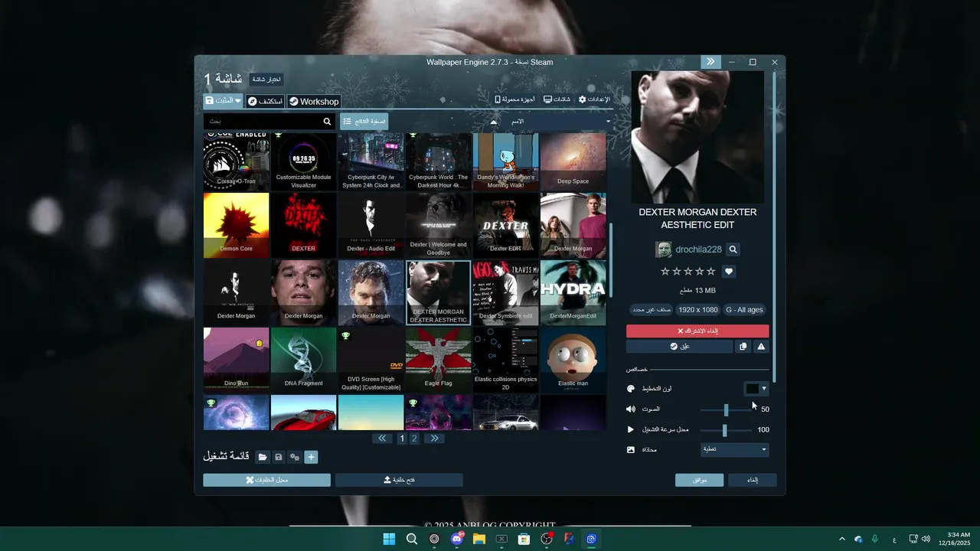Open the Settings (الإعدادات) gear menu

tap(594, 99)
